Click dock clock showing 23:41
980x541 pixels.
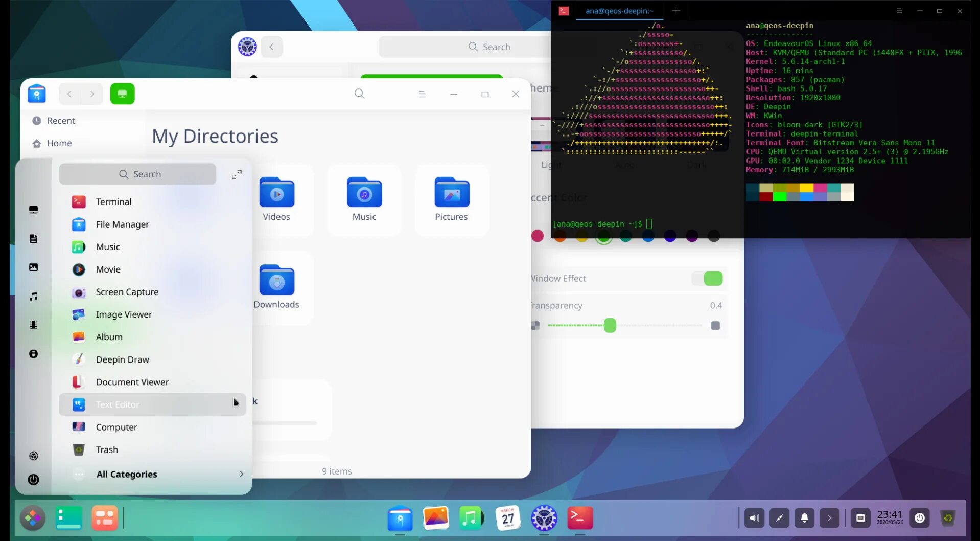point(890,517)
